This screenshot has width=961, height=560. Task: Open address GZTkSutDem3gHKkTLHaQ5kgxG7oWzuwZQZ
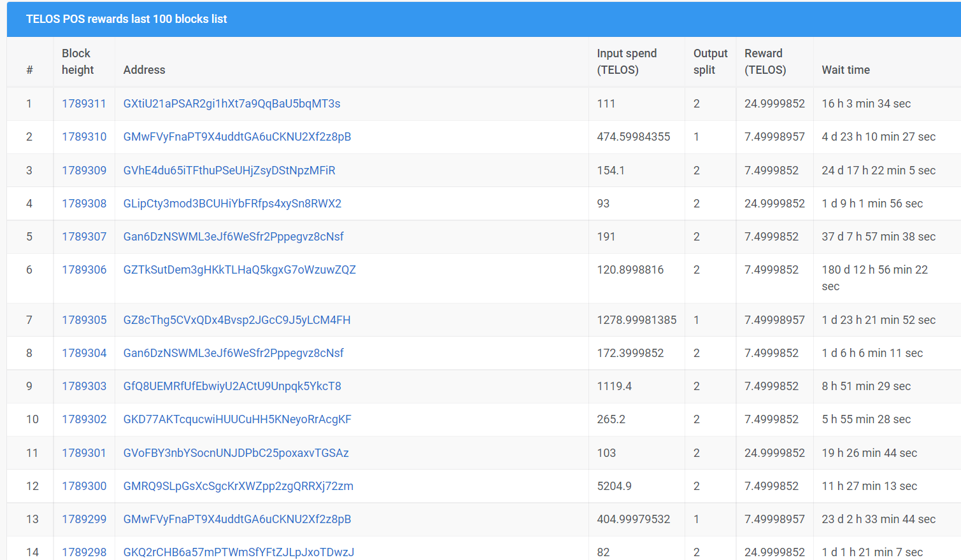pyautogui.click(x=239, y=270)
